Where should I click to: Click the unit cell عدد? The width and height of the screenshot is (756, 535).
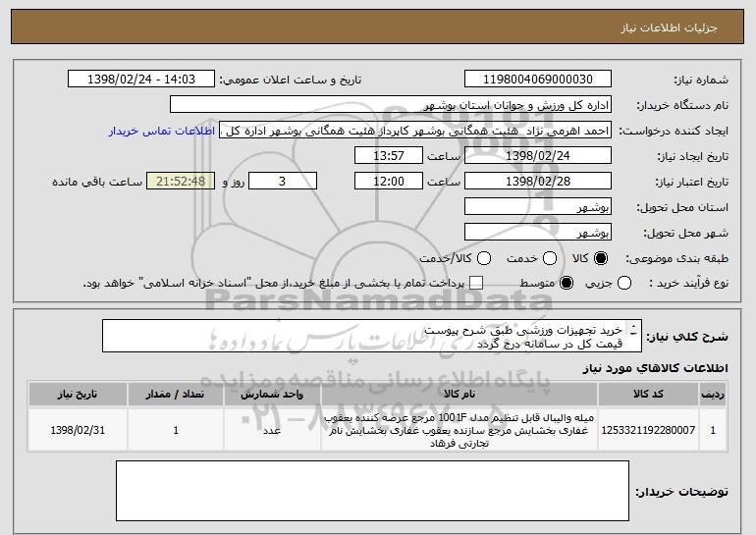[272, 430]
